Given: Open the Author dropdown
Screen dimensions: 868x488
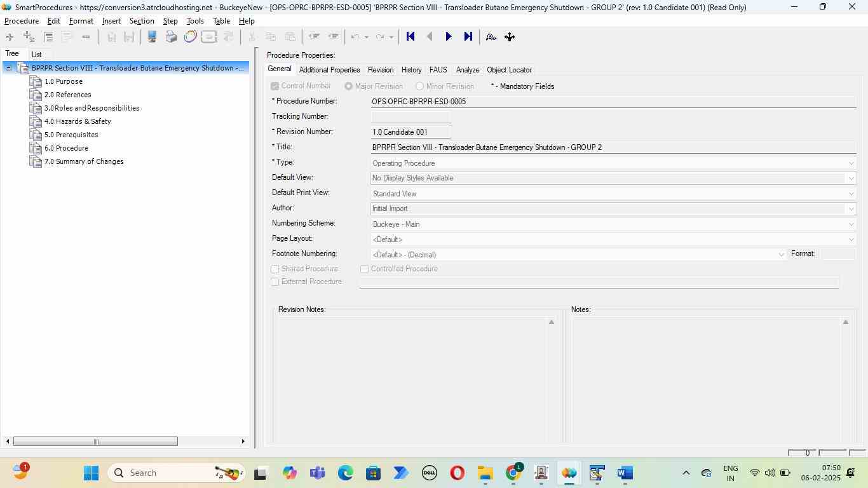Looking at the screenshot, I should coord(851,209).
